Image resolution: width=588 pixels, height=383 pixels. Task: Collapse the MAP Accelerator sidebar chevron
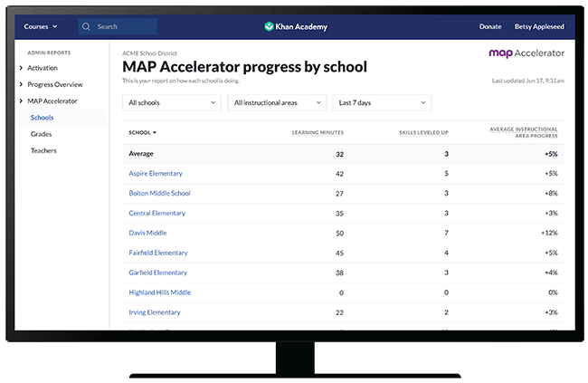click(x=21, y=101)
